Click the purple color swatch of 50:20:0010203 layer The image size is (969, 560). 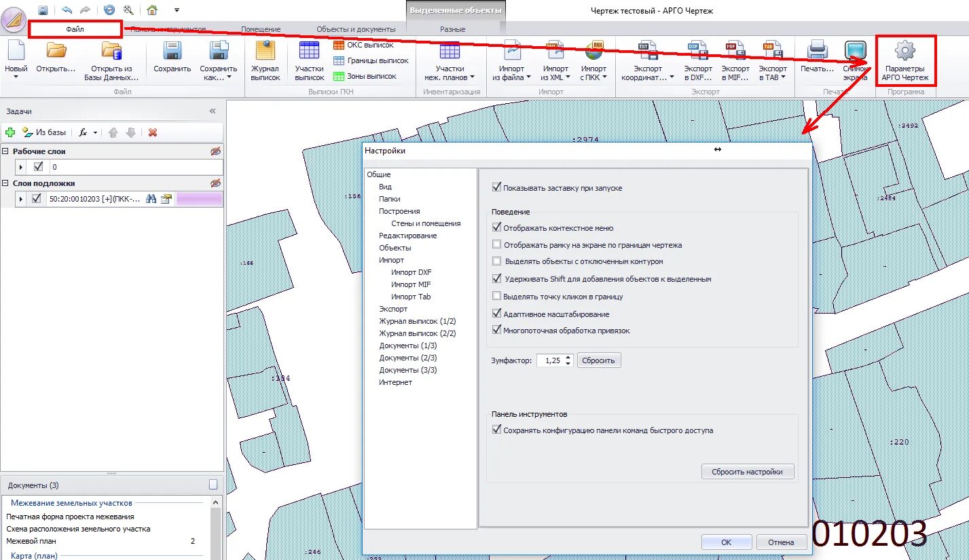click(x=199, y=198)
